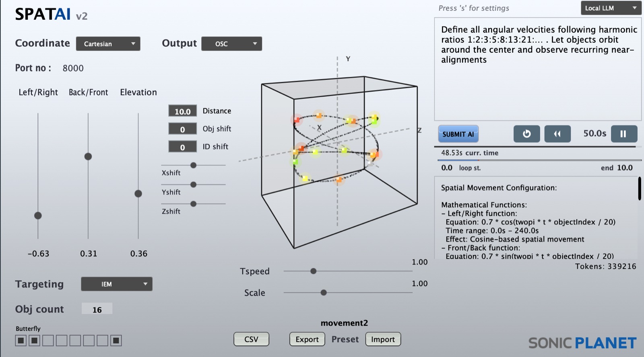Image resolution: width=644 pixels, height=357 pixels.
Task: Click the CSV button
Action: tap(251, 339)
